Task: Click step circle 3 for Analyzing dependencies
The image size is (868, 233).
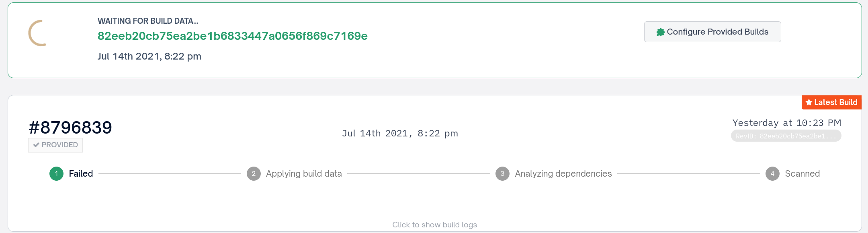Action: 502,173
